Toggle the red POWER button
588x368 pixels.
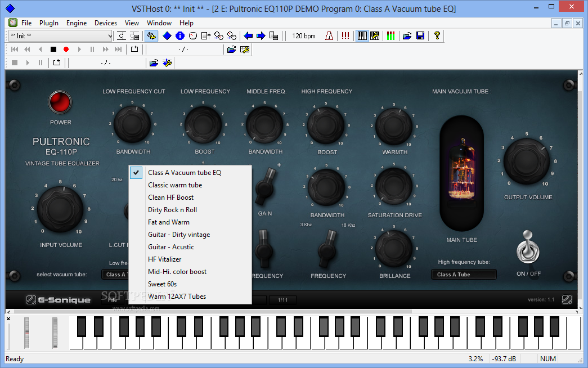[60, 102]
